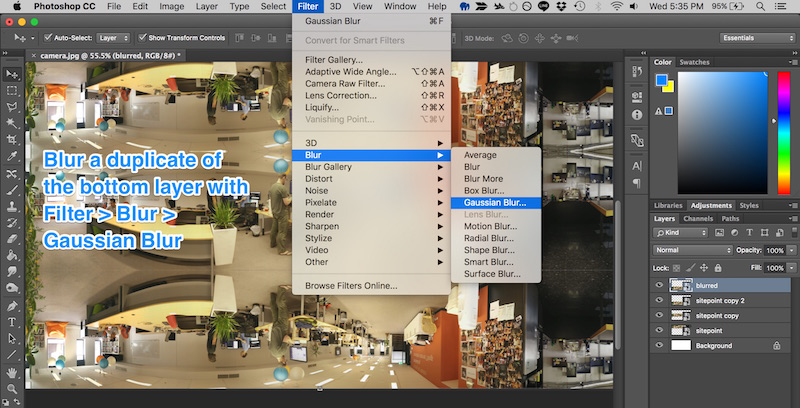Viewport: 800px width, 408px height.
Task: Choose Gaussian Blur... from Blur submenu
Action: point(494,202)
